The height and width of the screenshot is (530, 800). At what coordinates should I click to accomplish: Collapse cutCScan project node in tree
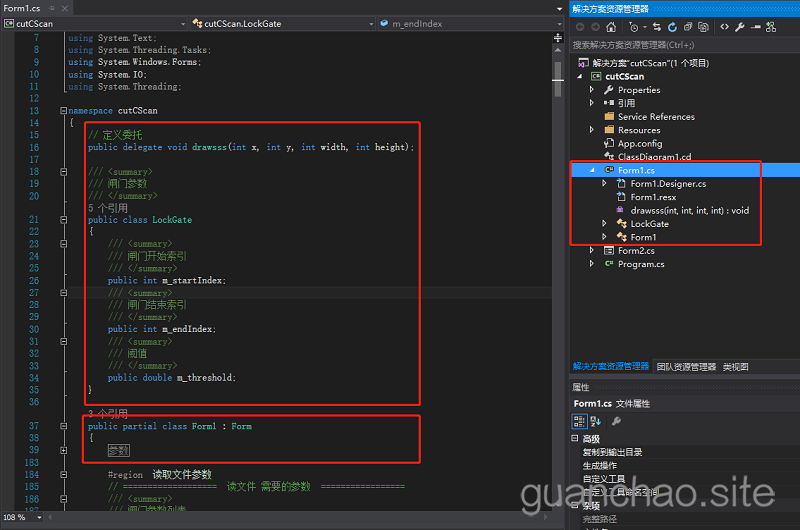pos(580,77)
